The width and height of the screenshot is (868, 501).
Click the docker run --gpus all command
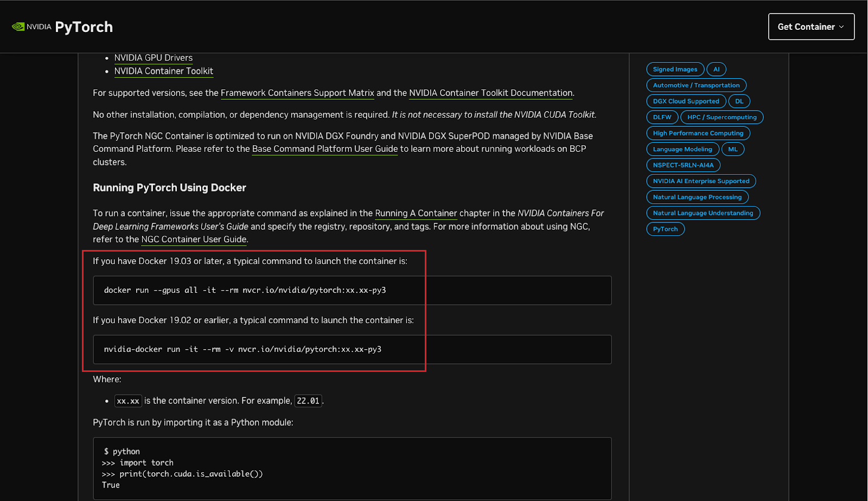pyautogui.click(x=245, y=290)
